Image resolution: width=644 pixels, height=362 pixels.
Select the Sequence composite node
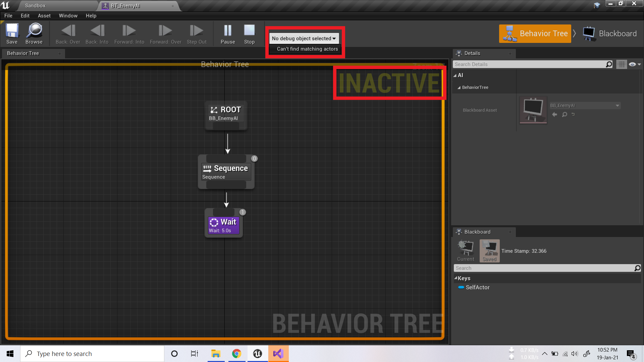(226, 172)
